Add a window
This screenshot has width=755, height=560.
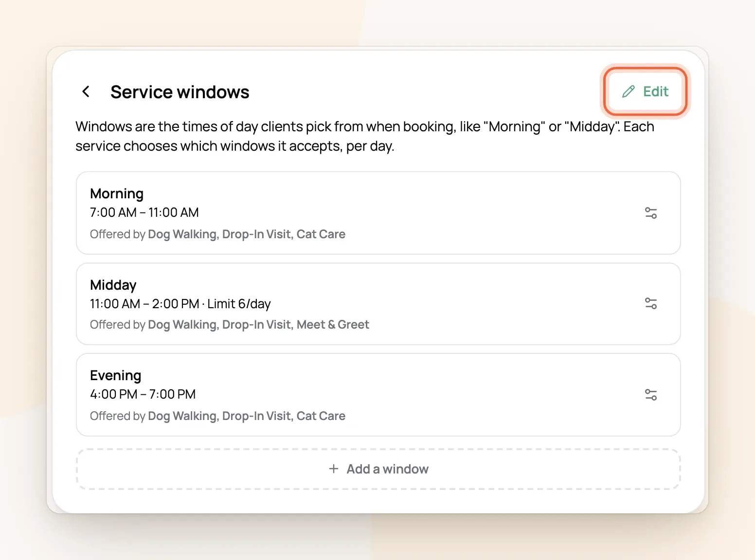point(378,469)
